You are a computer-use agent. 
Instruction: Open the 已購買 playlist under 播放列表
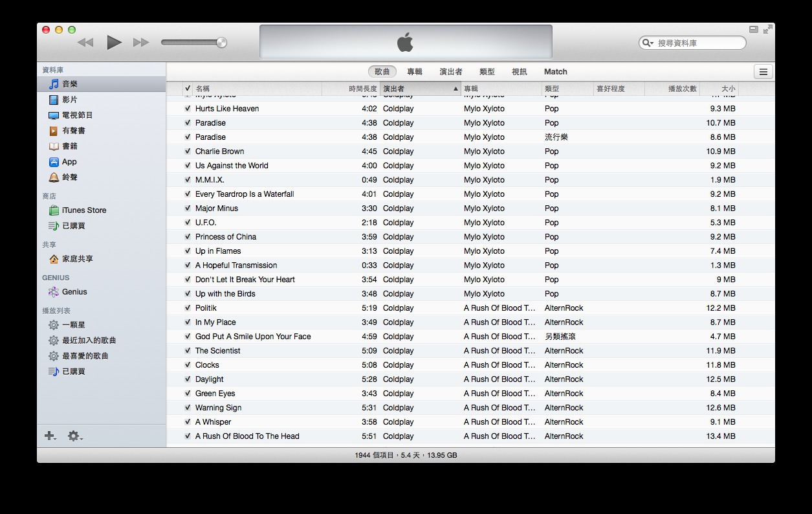tap(102, 372)
